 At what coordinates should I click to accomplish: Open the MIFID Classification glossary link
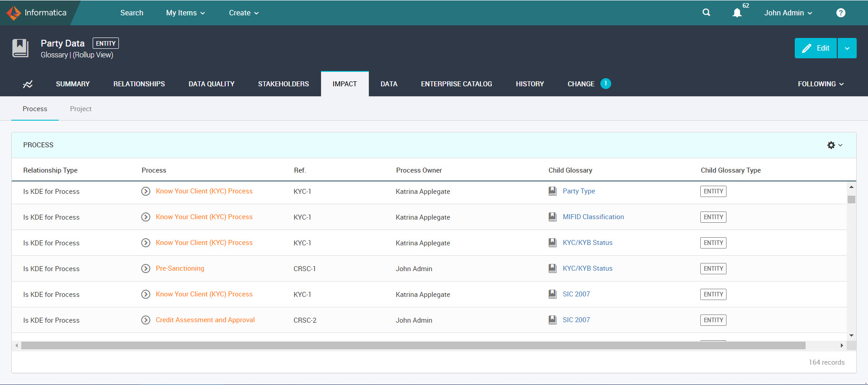click(x=593, y=217)
